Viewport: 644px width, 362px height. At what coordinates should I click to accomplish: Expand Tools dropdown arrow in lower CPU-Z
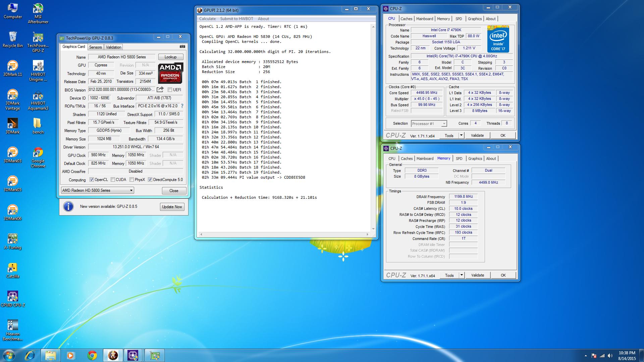pos(462,275)
